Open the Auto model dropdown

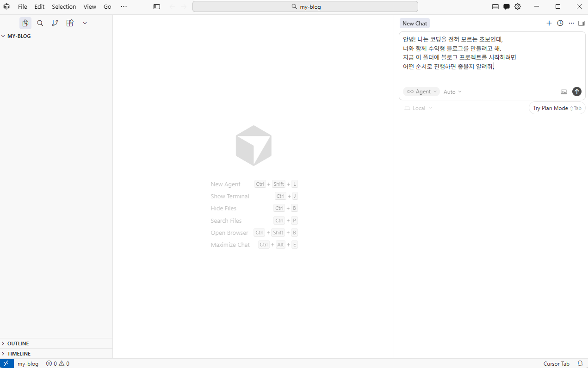click(x=452, y=92)
